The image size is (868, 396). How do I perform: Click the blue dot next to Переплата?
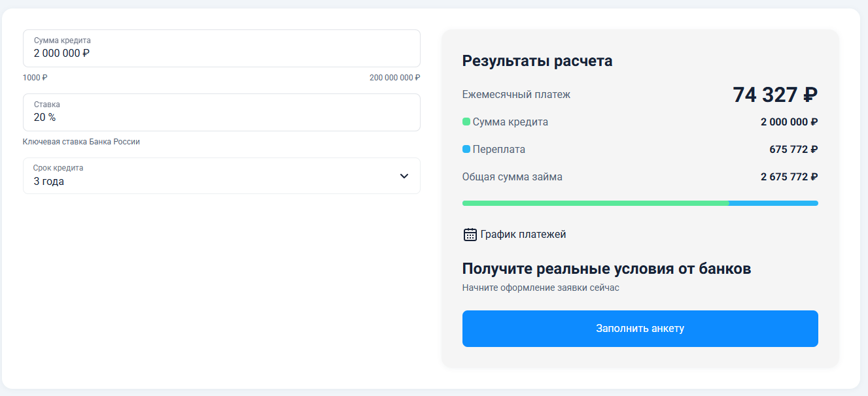(466, 149)
